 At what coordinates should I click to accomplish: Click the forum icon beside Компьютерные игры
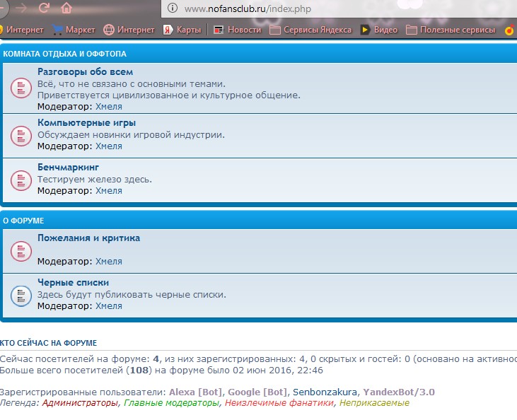coord(19,134)
